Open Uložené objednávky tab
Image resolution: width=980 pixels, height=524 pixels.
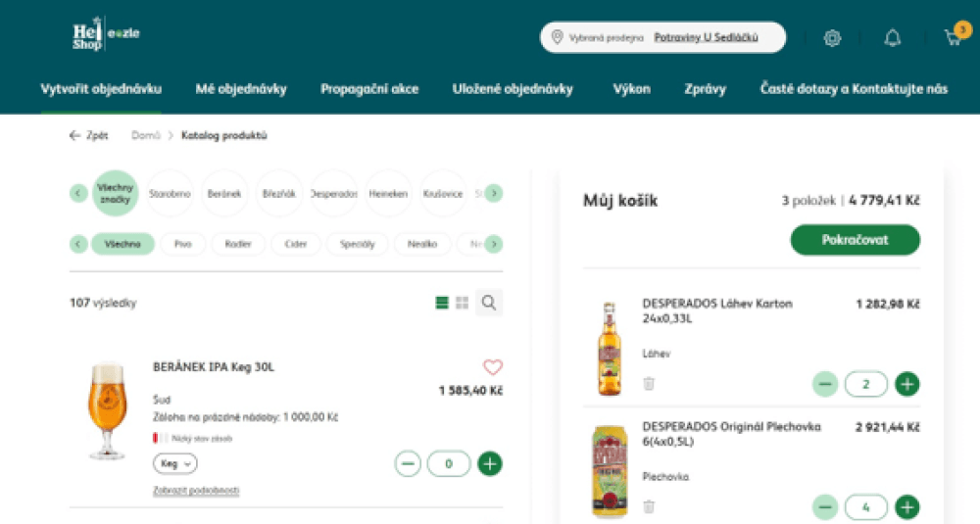[513, 89]
